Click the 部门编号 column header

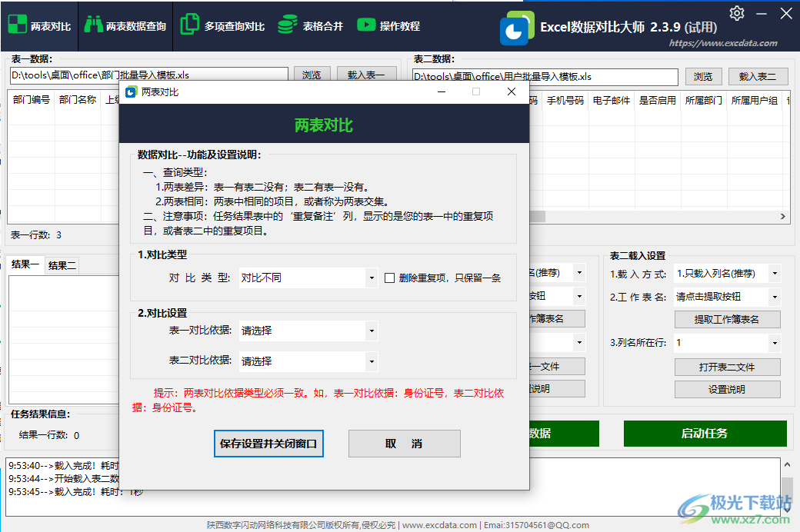(31, 99)
